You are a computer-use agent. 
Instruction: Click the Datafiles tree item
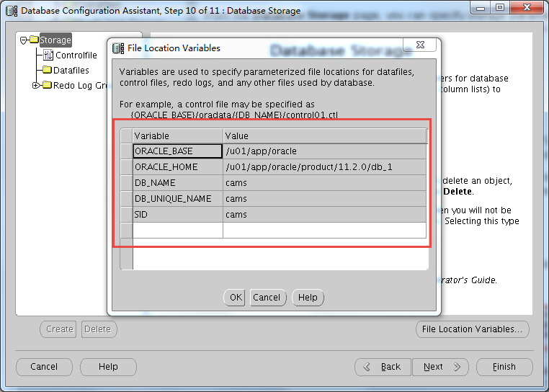(71, 70)
